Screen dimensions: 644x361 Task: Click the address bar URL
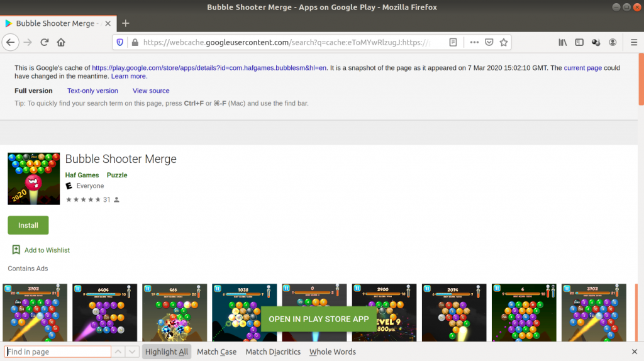[287, 42]
